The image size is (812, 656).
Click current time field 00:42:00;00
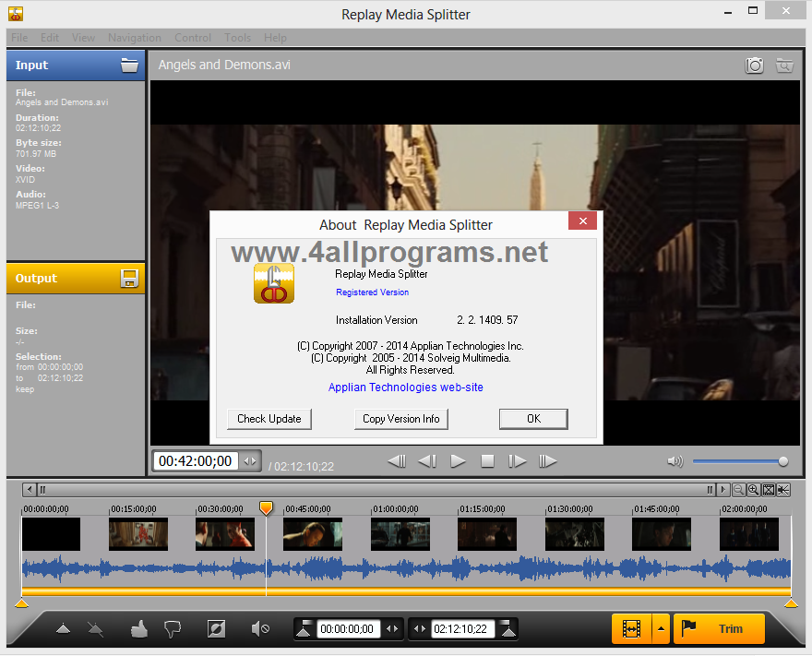pyautogui.click(x=196, y=460)
